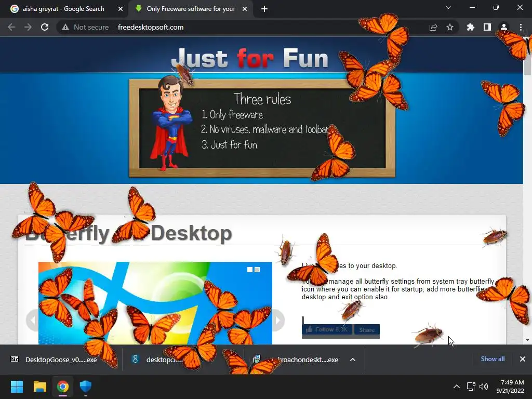The image size is (532, 399).
Task: Click the scrollbar down arrow
Action: [528, 340]
